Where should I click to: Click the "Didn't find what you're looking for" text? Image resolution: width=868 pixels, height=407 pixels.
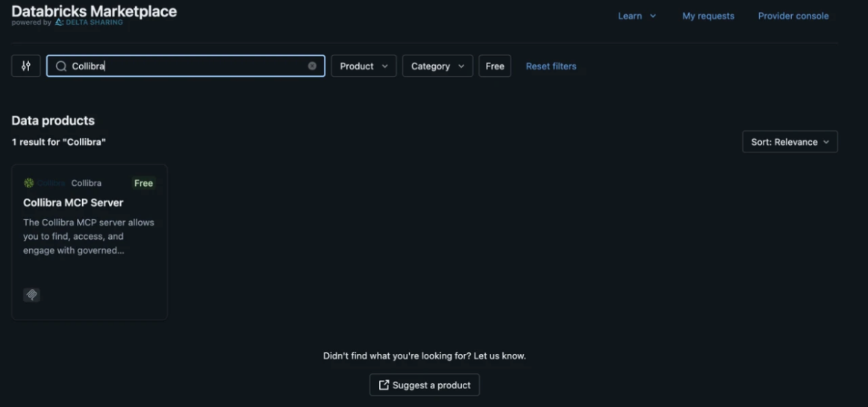(425, 355)
